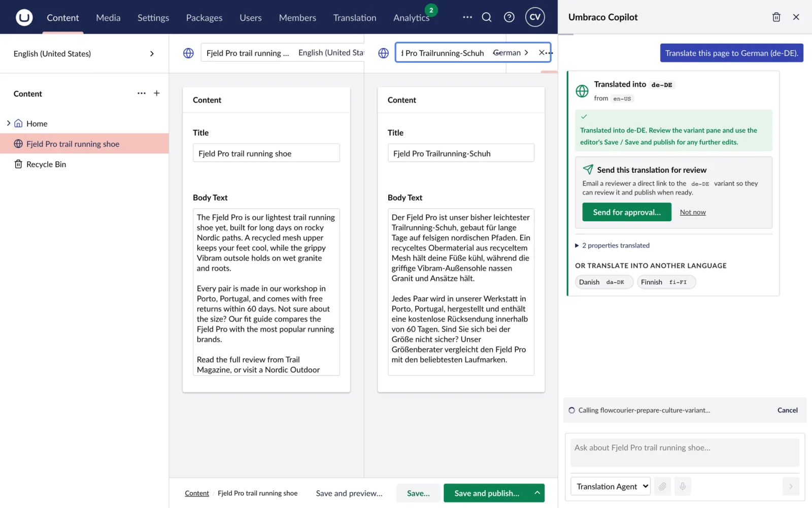Click Save and publish button
The width and height of the screenshot is (812, 508).
tap(487, 493)
